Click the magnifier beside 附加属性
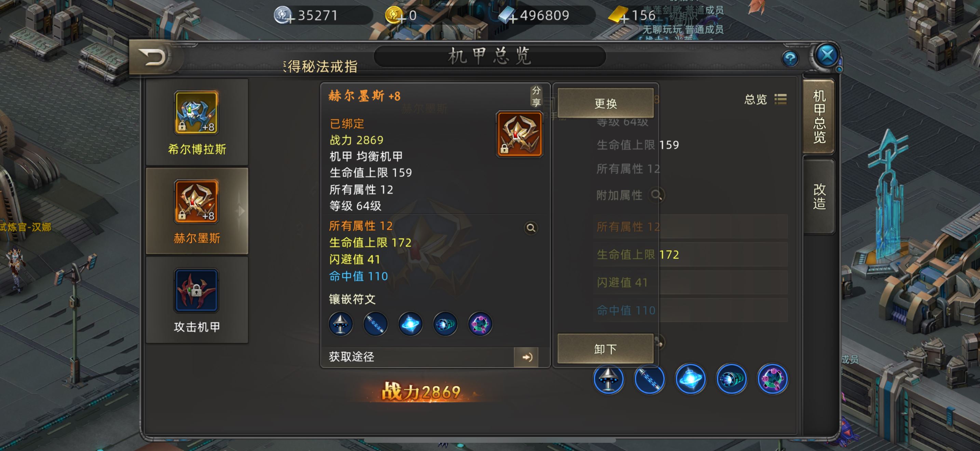Image resolution: width=980 pixels, height=451 pixels. click(x=656, y=195)
